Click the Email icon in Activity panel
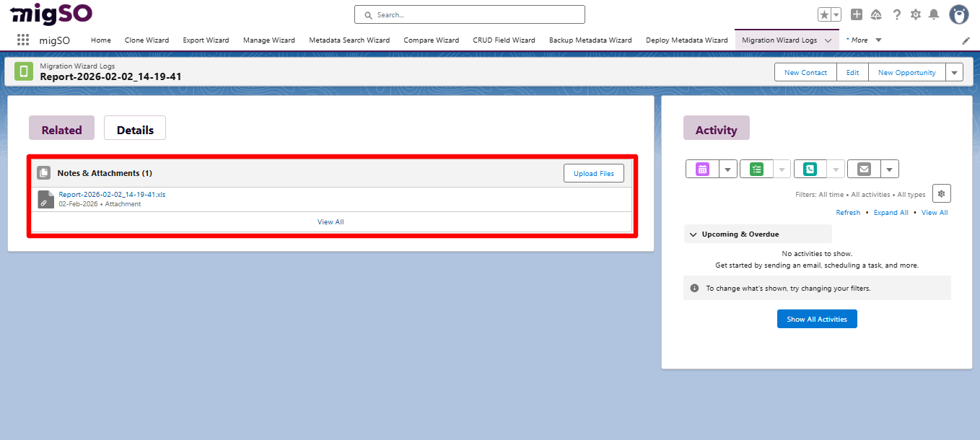 click(x=863, y=168)
